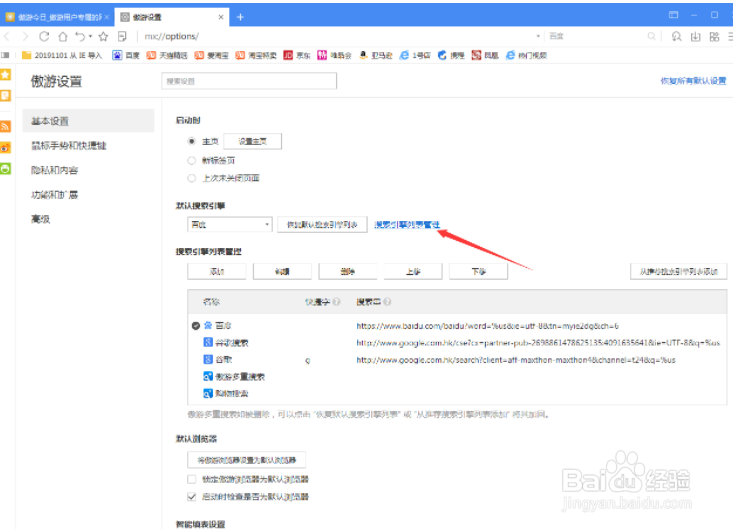Click the mx://options/ address bar
Viewport: 733px width, 529px height.
coord(337,36)
